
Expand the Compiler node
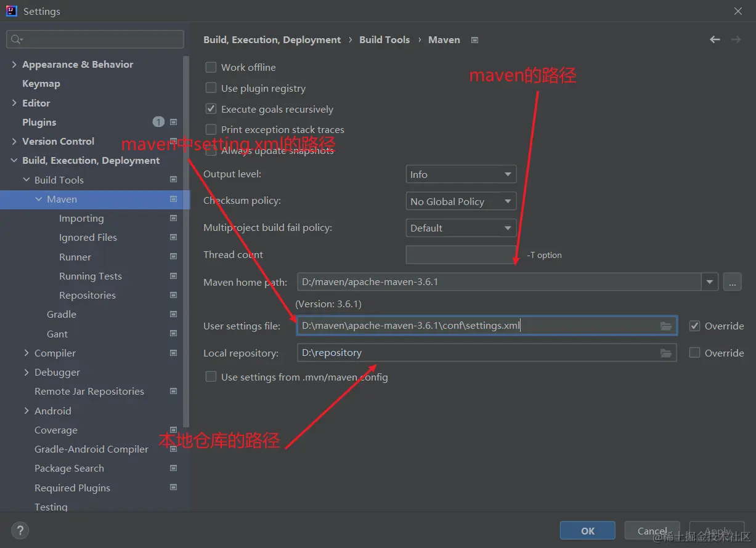pyautogui.click(x=26, y=353)
